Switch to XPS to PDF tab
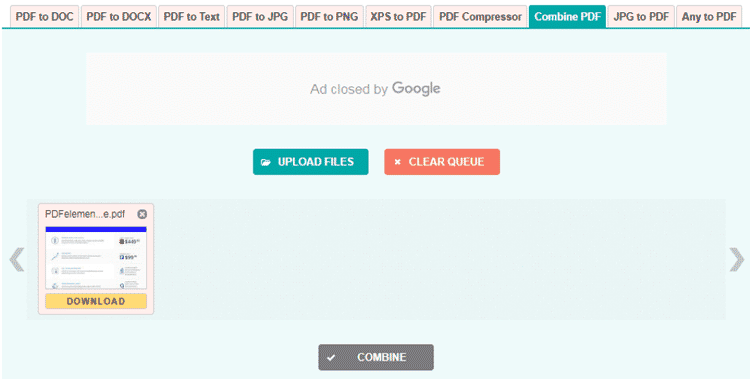This screenshot has width=750, height=379. click(398, 17)
